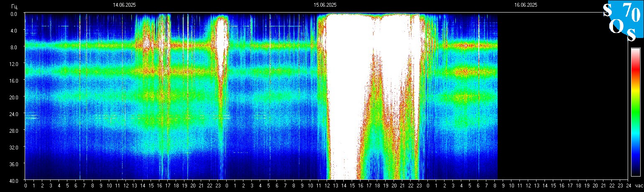Screen dimensions: 644x192
Task: Click the 0.0 frequency axis label
Action: coord(14,14)
